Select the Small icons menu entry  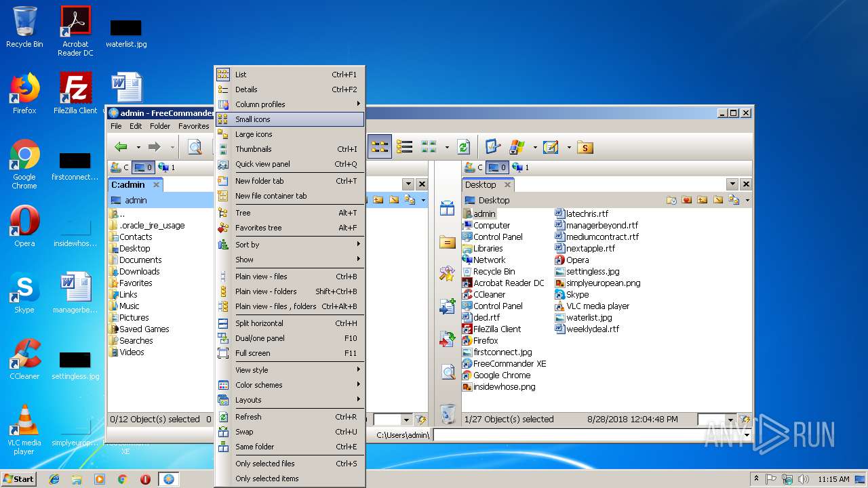290,119
